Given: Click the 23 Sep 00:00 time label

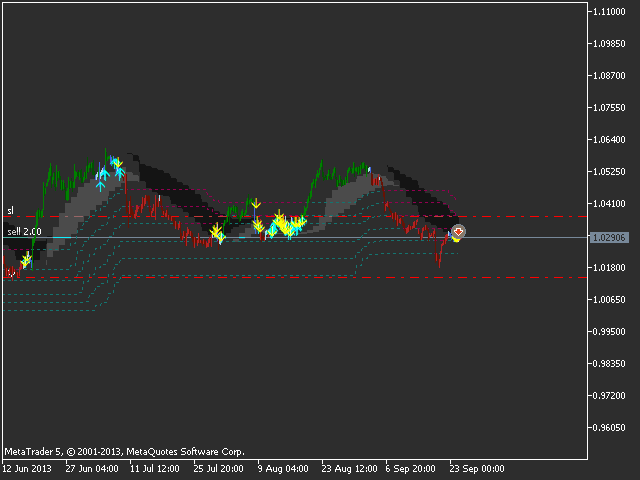Looking at the screenshot, I should (477, 469).
